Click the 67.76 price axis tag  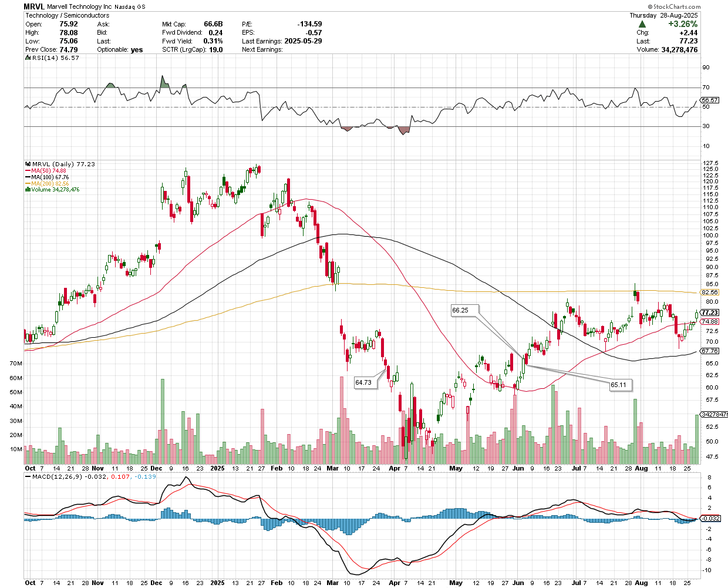[710, 351]
